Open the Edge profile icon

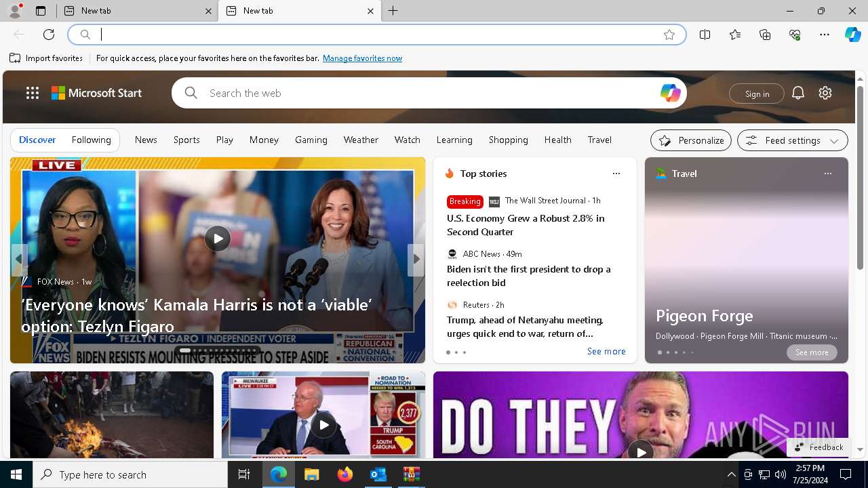[x=15, y=11]
